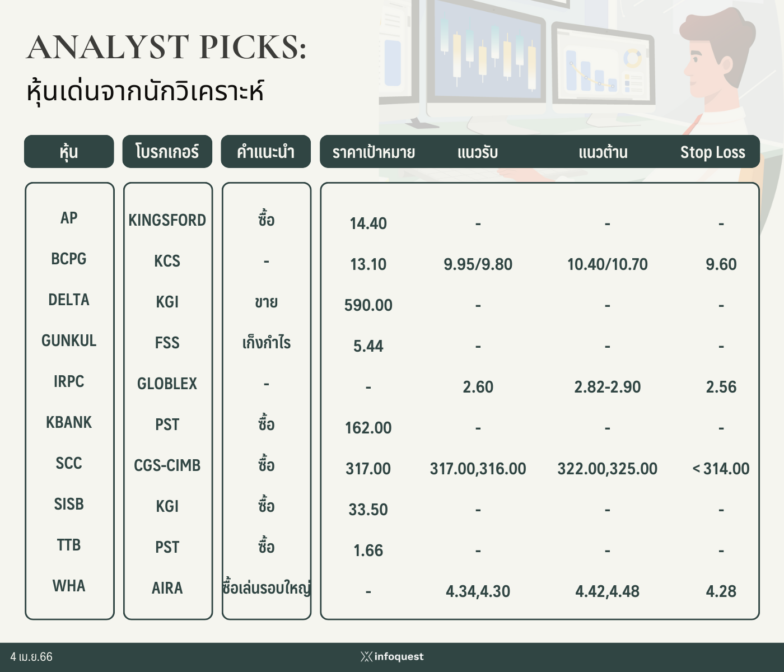Click the date 4 เม.ย.66 in footer
This screenshot has width=784, height=672.
pyautogui.click(x=31, y=657)
